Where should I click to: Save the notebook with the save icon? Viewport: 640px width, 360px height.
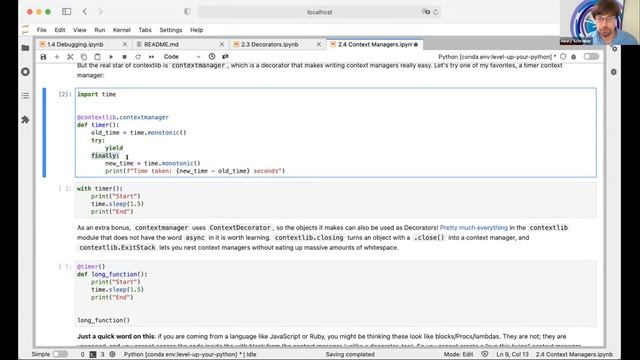click(43, 57)
